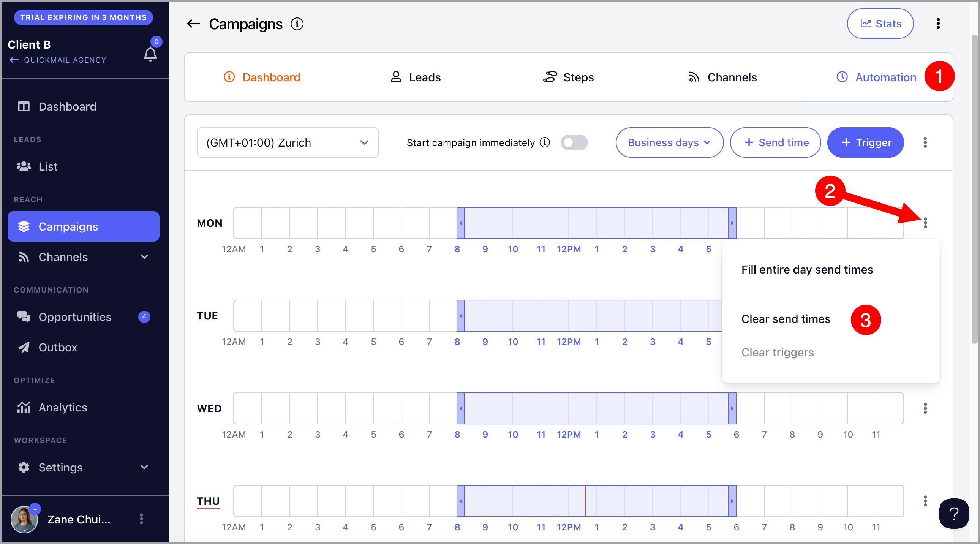Return to Quickmail Agency link

(57, 60)
